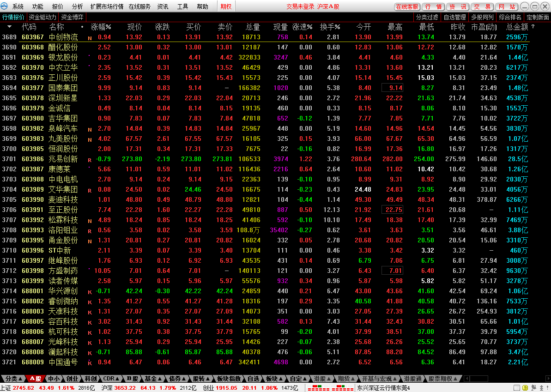Expand the 股转 tab menu

point(208,379)
